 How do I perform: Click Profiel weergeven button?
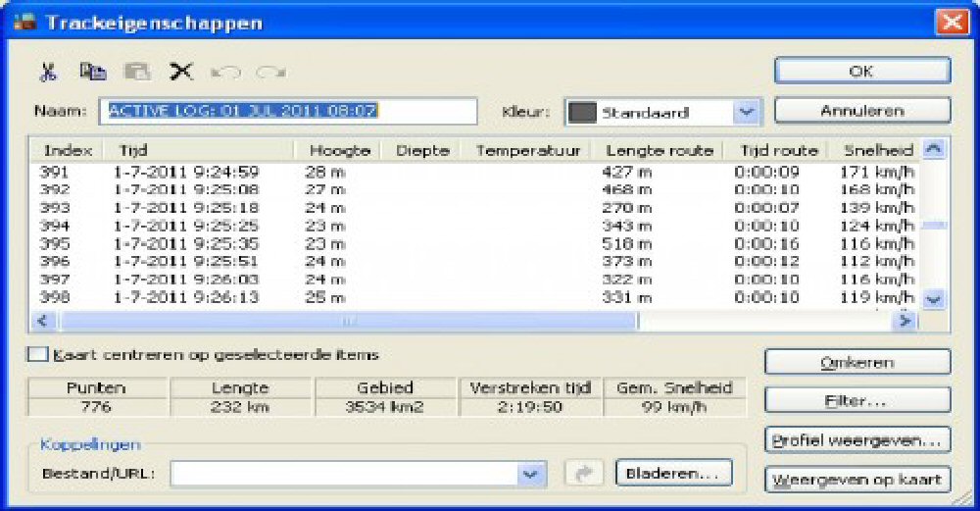(x=857, y=439)
